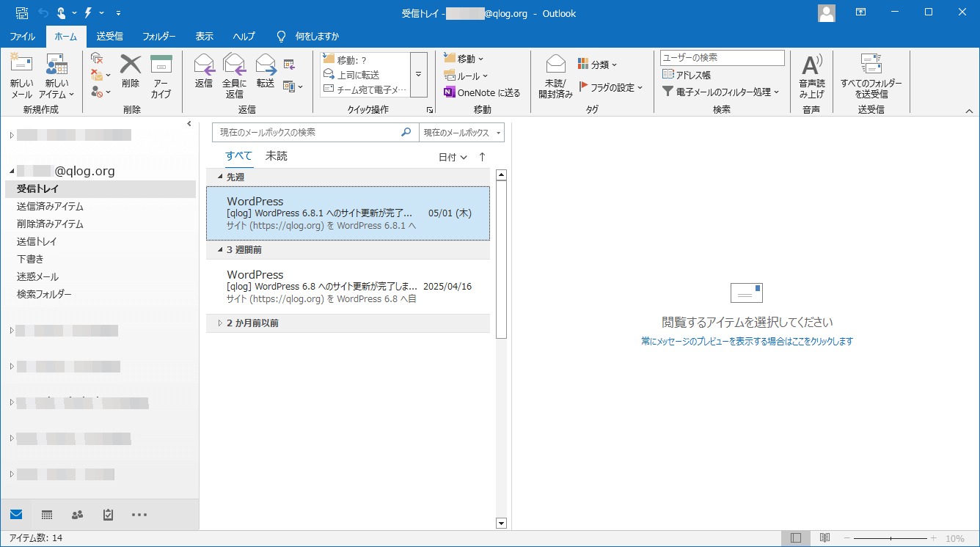Select the WordPress 6.8 email from 2025/04/16
980x547 pixels.
click(x=348, y=287)
